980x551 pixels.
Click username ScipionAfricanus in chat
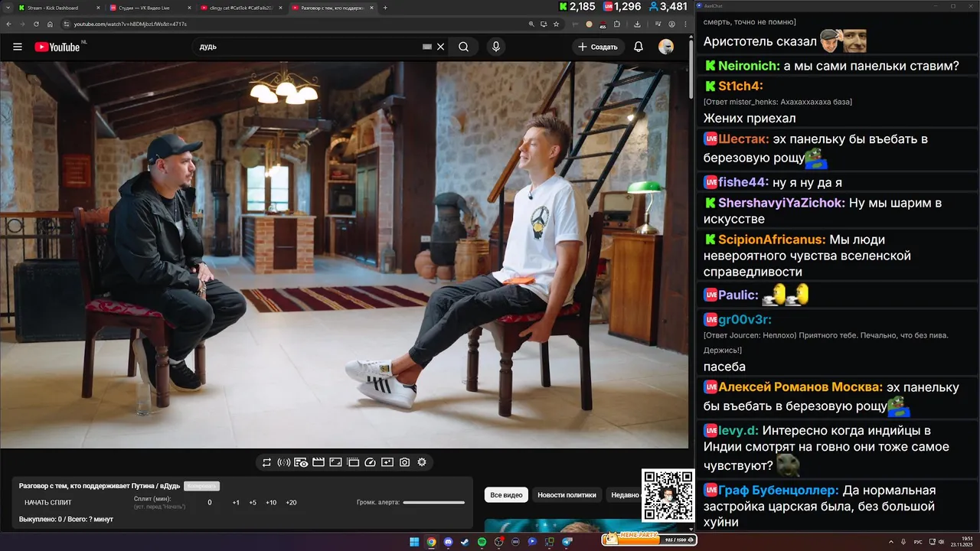pyautogui.click(x=772, y=240)
